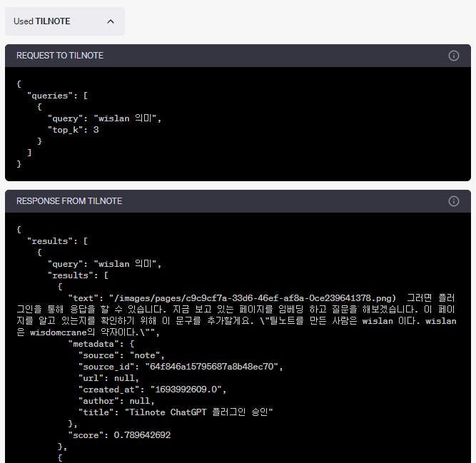Click the response "query": "wislan 의미" line
476x463 pixels.
click(x=104, y=264)
